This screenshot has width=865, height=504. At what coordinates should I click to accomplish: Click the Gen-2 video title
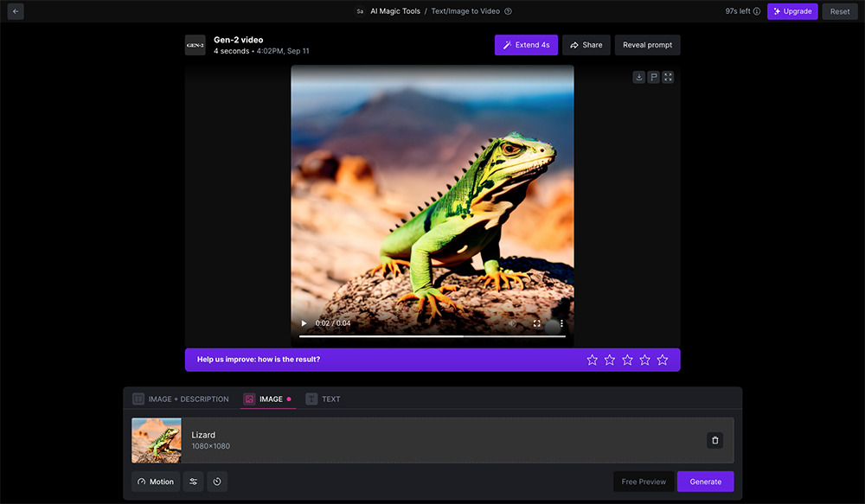pos(239,40)
